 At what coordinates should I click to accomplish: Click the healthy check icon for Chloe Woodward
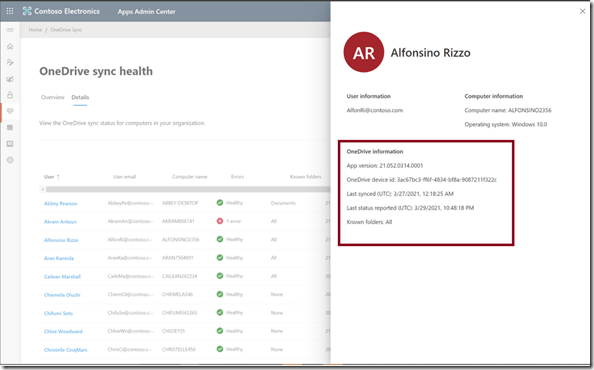[x=220, y=331]
